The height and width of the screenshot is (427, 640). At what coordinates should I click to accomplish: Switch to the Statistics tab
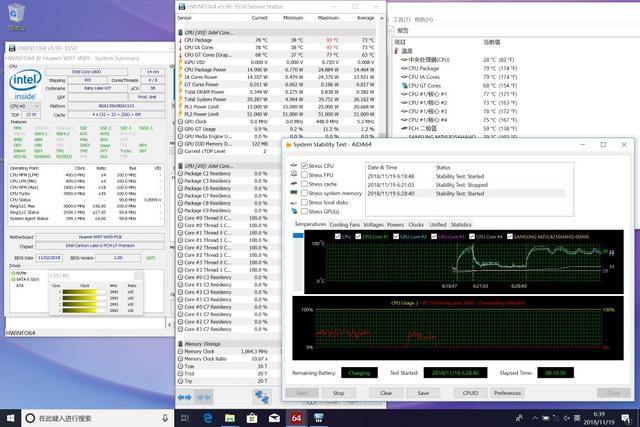click(x=461, y=224)
